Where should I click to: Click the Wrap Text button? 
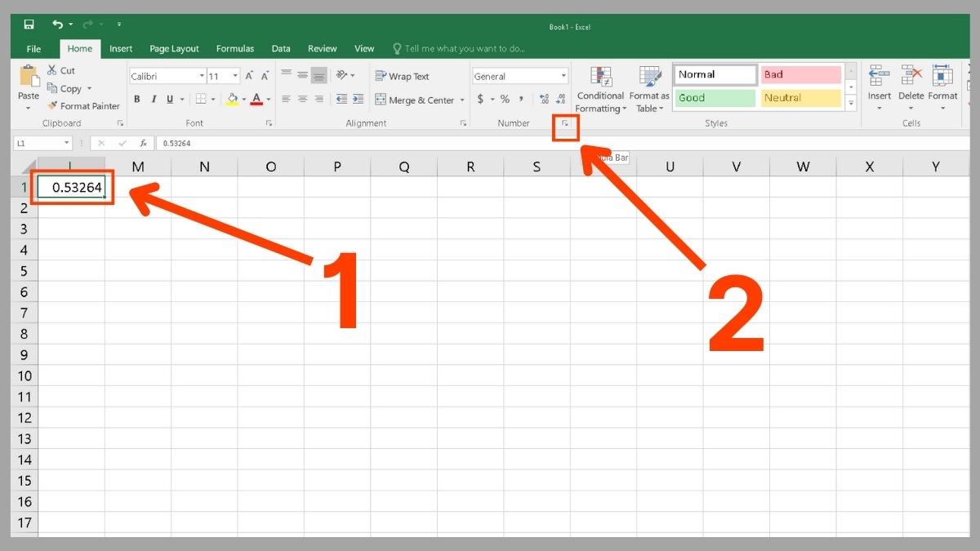pos(402,76)
